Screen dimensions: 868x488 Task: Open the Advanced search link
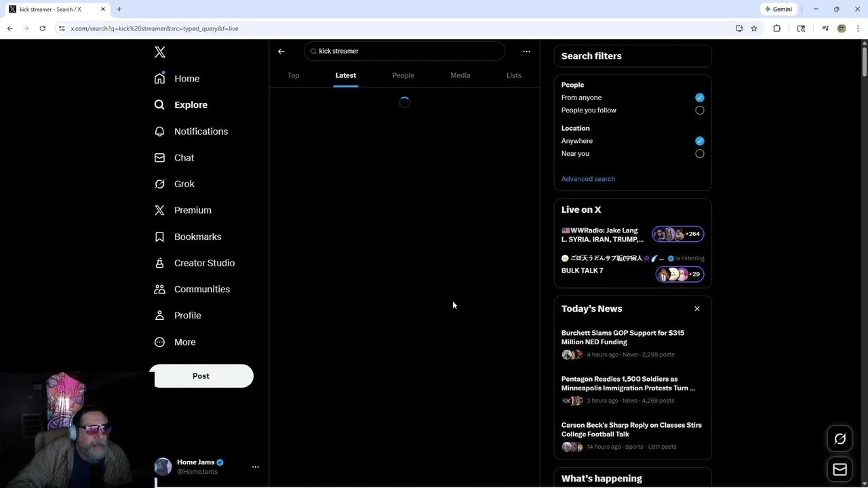coord(588,179)
